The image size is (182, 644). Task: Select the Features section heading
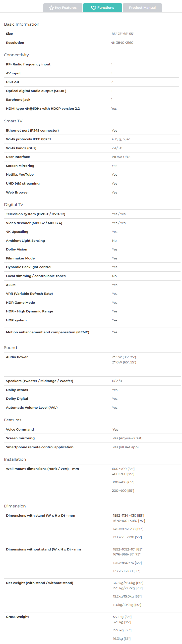click(x=12, y=420)
